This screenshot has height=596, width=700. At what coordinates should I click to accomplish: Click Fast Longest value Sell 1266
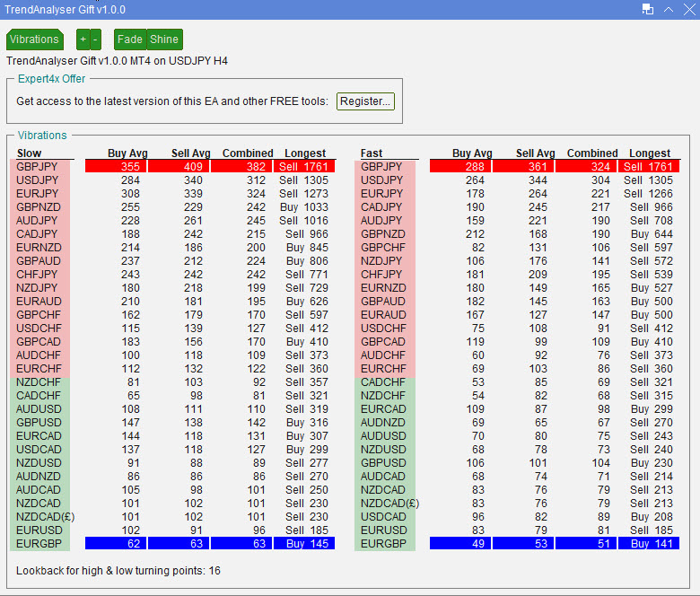point(648,194)
